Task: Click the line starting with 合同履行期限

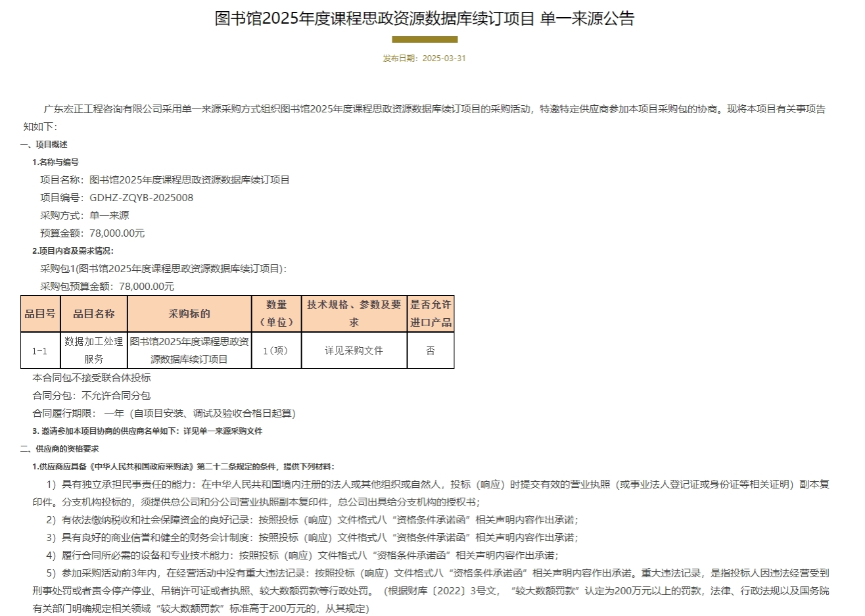Action: point(164,414)
